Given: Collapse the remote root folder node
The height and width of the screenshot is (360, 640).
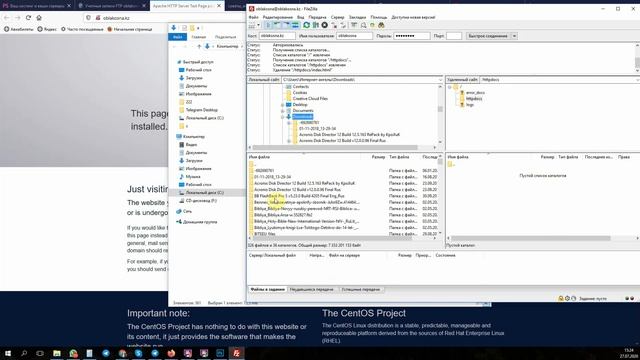Looking at the screenshot, I should pos(450,87).
